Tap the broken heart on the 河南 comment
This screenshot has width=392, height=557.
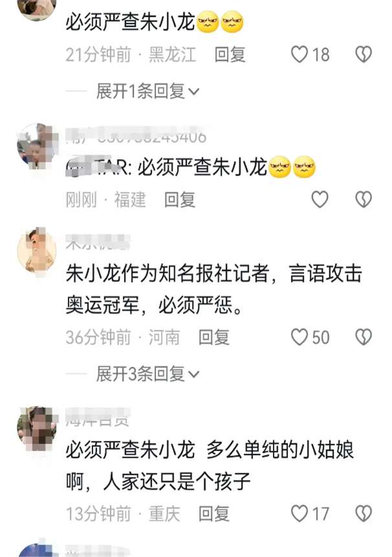(364, 337)
